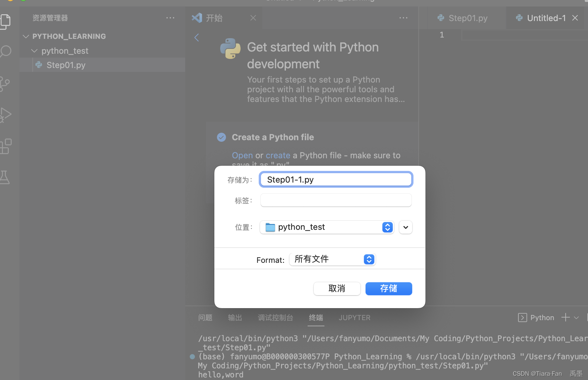Open the Source Control view
588x380 pixels.
[x=6, y=84]
